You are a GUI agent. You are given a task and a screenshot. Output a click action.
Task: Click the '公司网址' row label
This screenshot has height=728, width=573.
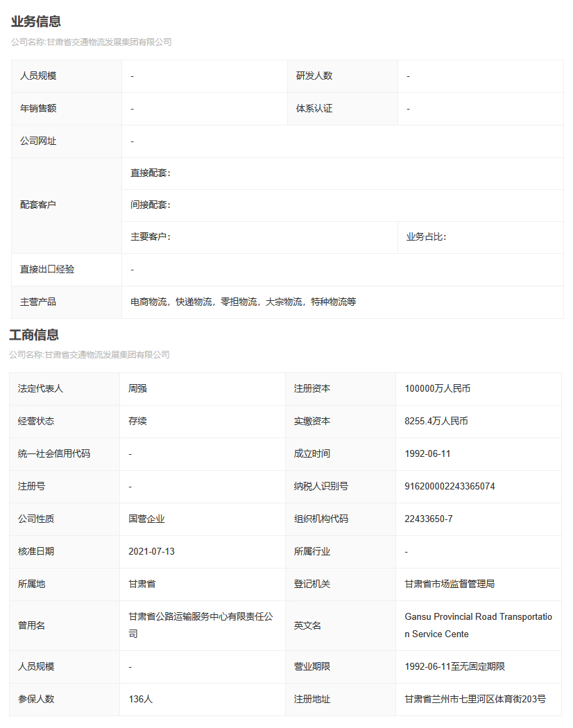tap(38, 141)
